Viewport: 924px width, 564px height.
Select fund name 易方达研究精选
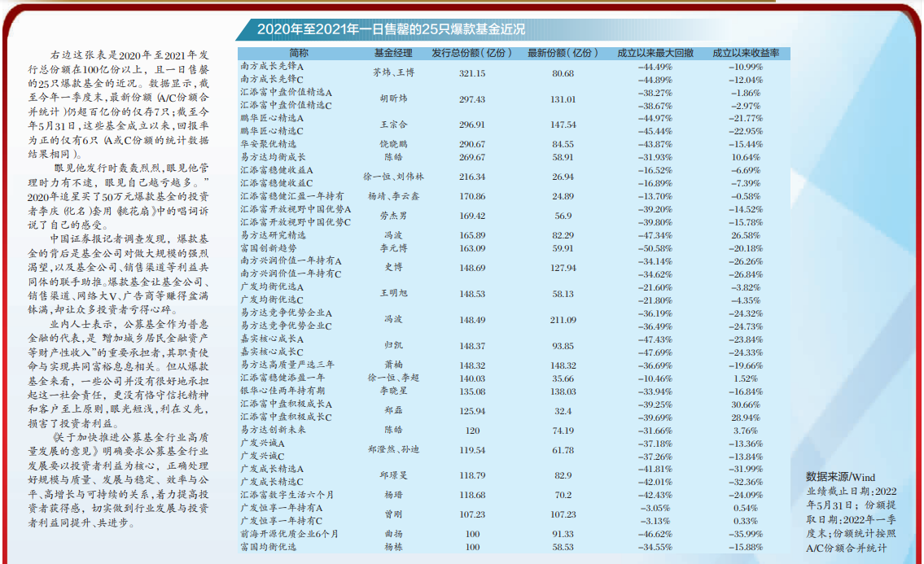click(273, 235)
